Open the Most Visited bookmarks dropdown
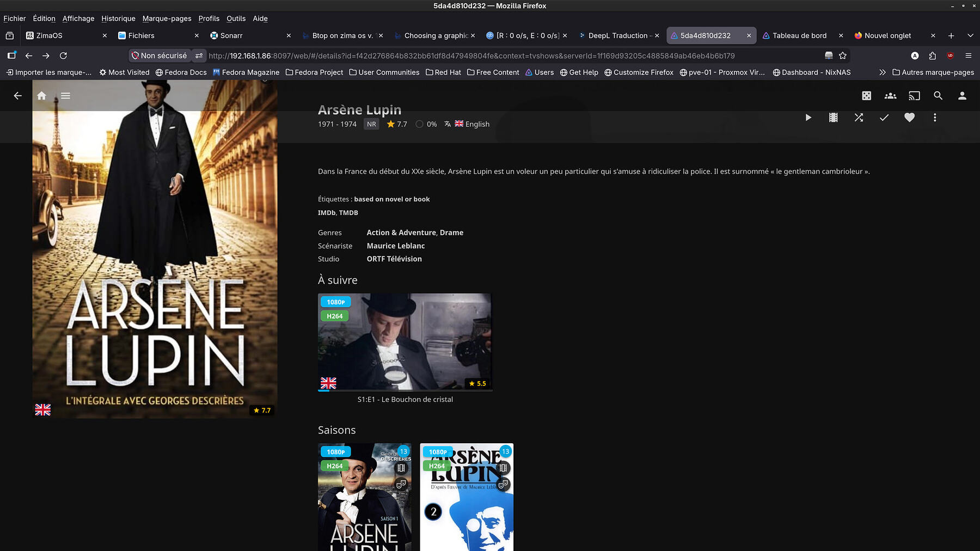The image size is (980, 551). [x=124, y=72]
